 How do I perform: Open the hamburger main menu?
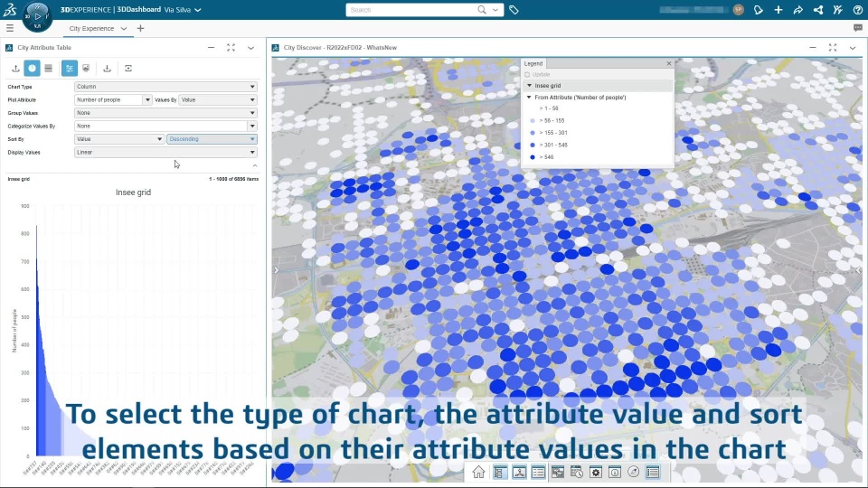coord(9,28)
